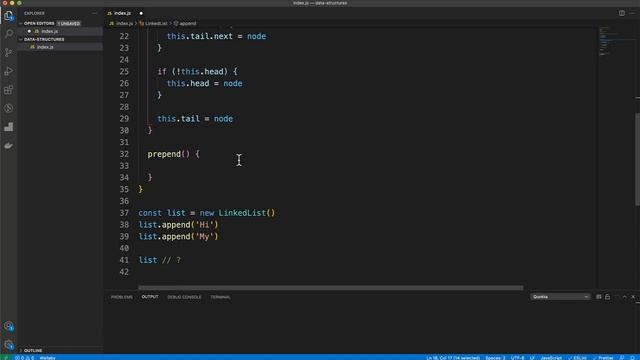Switch to the Output panel tab

point(150,297)
